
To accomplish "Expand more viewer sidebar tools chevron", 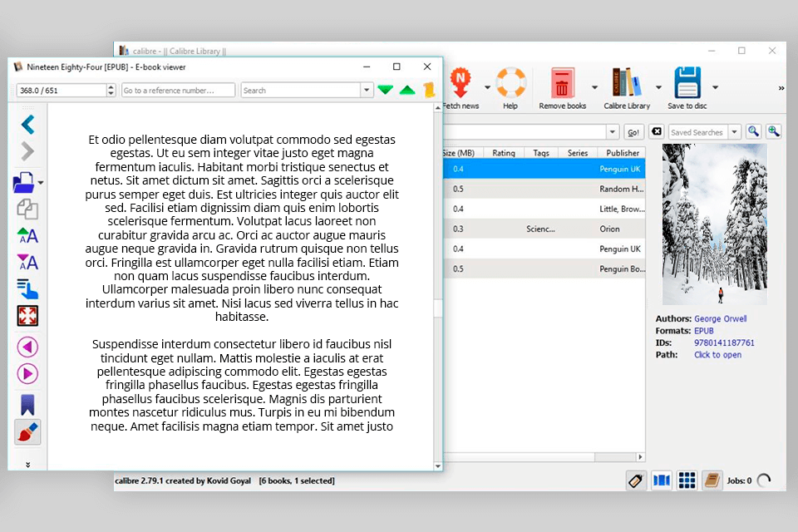I will click(28, 465).
